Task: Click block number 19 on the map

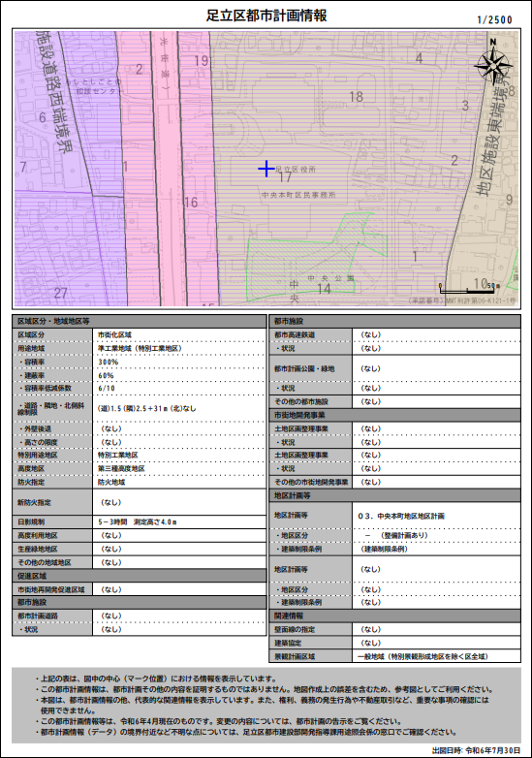Action: [202, 61]
